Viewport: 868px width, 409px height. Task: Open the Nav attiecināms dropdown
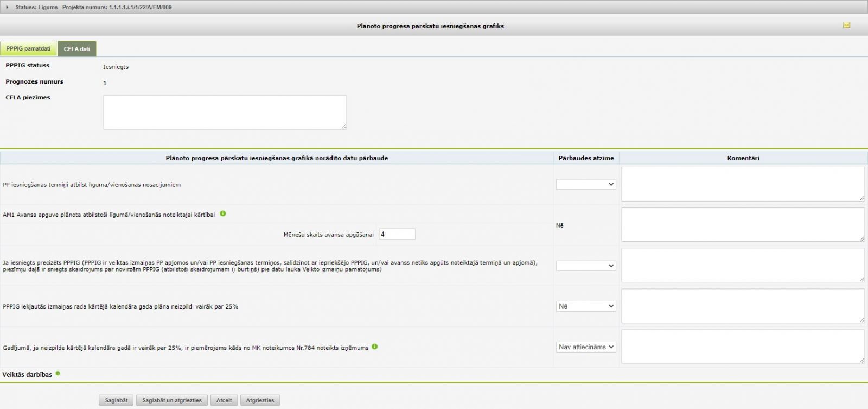click(586, 347)
